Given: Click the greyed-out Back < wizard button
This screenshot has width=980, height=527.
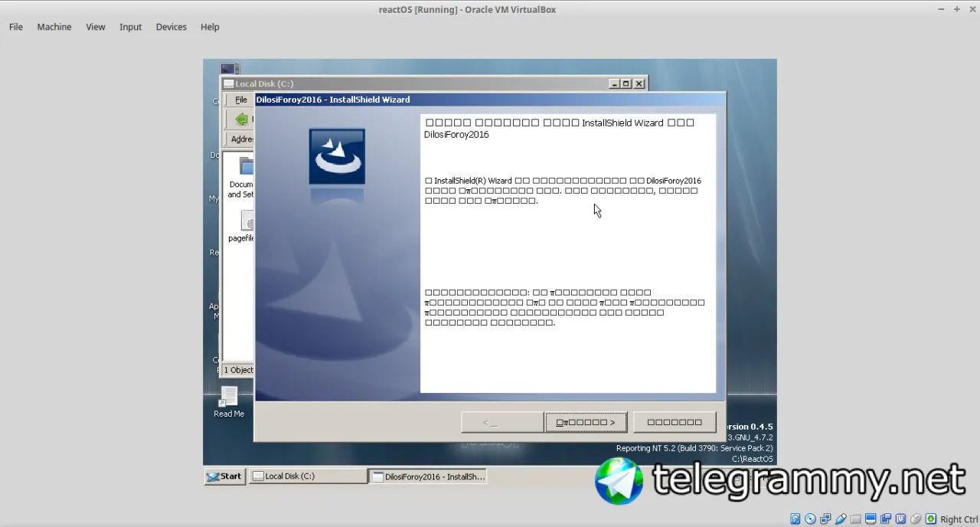Looking at the screenshot, I should pos(502,422).
